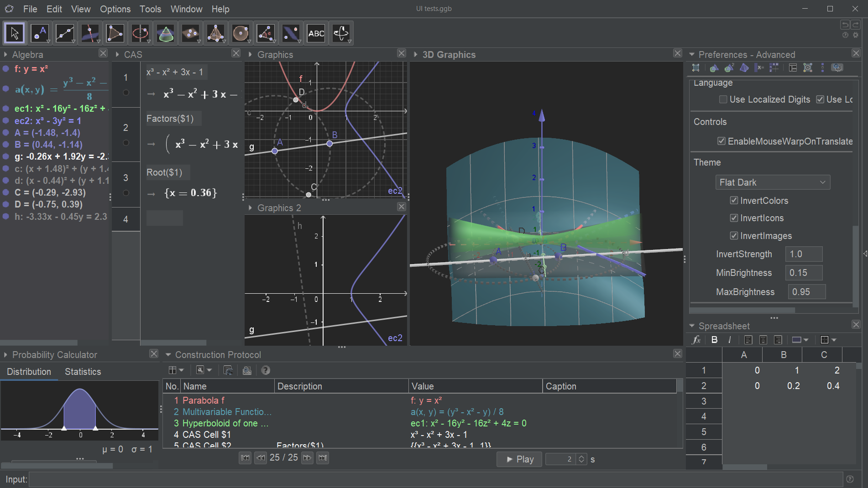Viewport: 868px width, 488px height.
Task: Uncheck the InvertColors checkbox
Action: coord(734,200)
